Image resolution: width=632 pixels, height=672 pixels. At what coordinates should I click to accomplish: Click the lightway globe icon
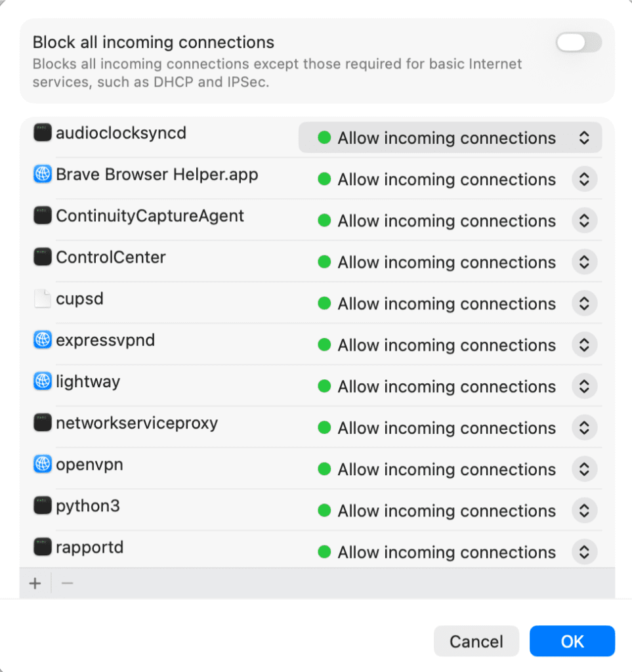(43, 381)
